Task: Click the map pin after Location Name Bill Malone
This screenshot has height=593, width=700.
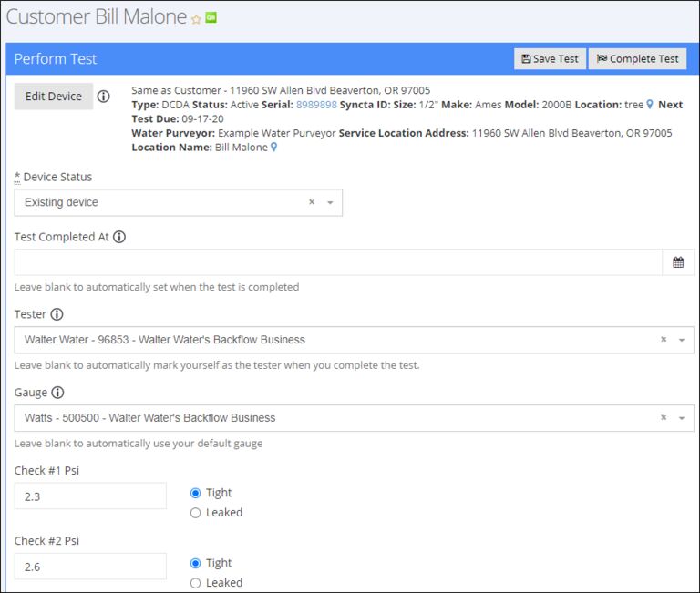Action: (273, 147)
